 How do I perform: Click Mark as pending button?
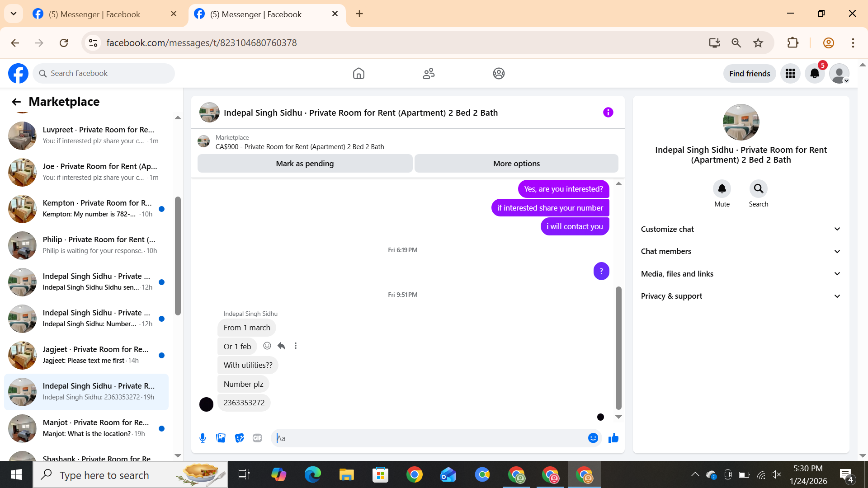click(x=305, y=164)
